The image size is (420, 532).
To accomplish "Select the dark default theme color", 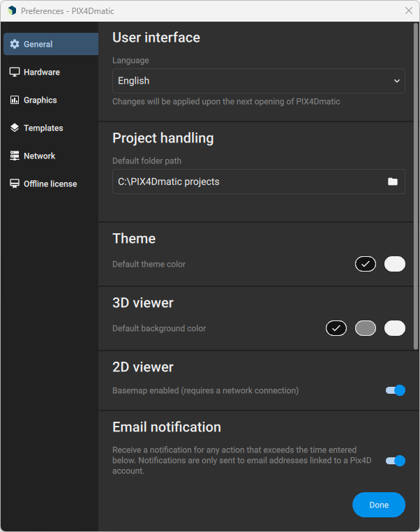I will click(366, 264).
